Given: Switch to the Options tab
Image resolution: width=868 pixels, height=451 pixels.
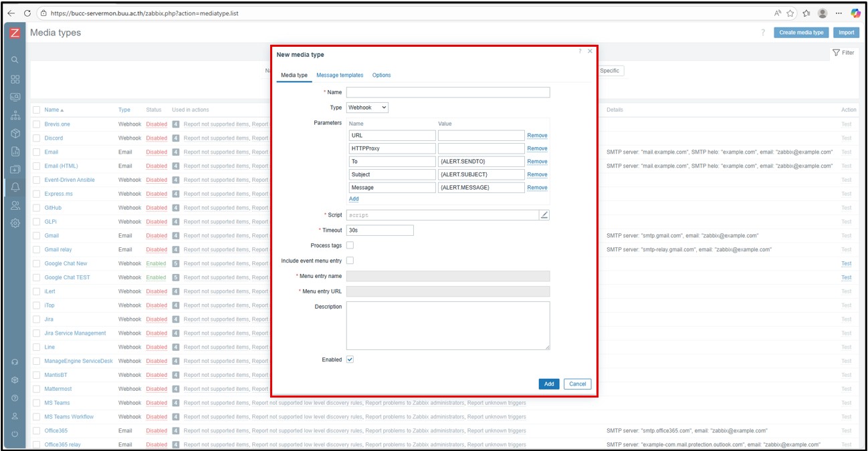Looking at the screenshot, I should [x=381, y=76].
